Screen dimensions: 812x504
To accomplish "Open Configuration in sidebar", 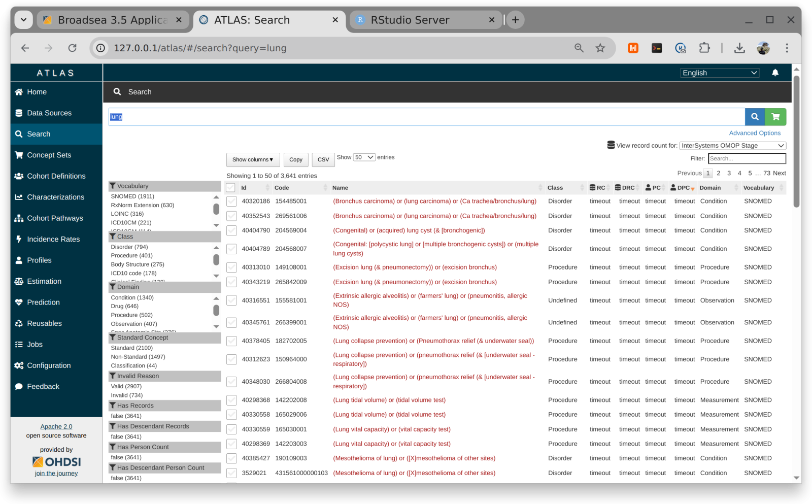I will 49,365.
